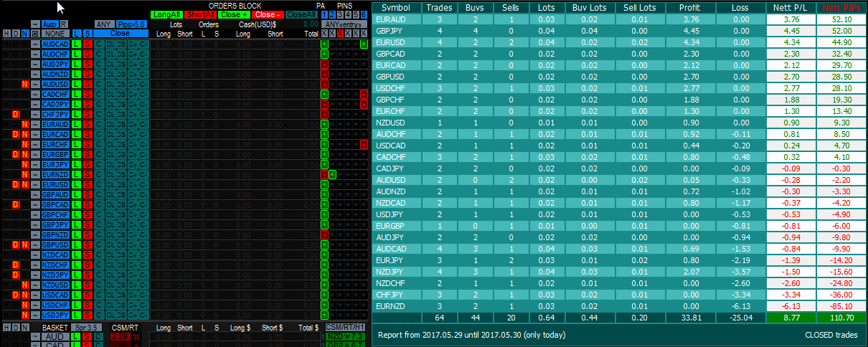Click the C close button for AUDNZD
The height and width of the screenshot is (347, 868).
tap(98, 75)
